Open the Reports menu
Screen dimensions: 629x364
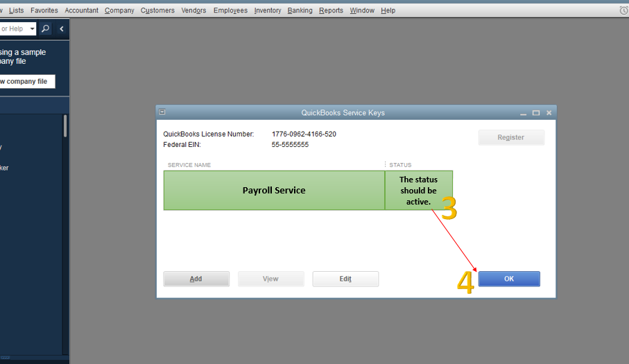tap(331, 10)
